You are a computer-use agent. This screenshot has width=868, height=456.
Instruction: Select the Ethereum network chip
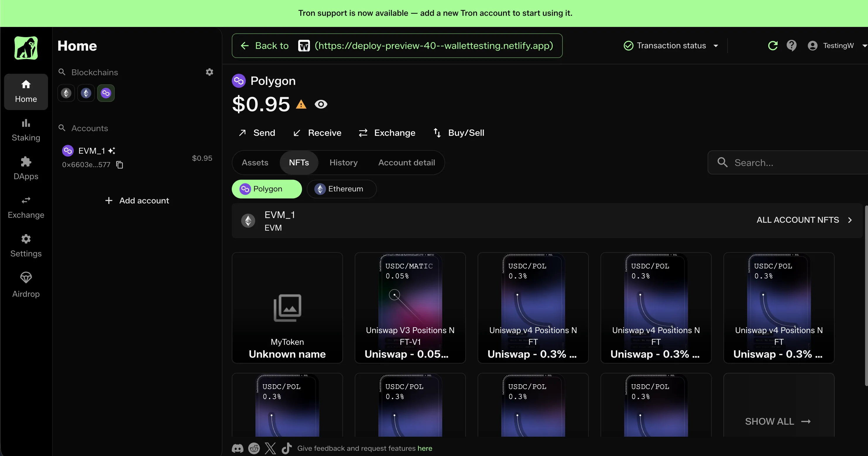(342, 189)
